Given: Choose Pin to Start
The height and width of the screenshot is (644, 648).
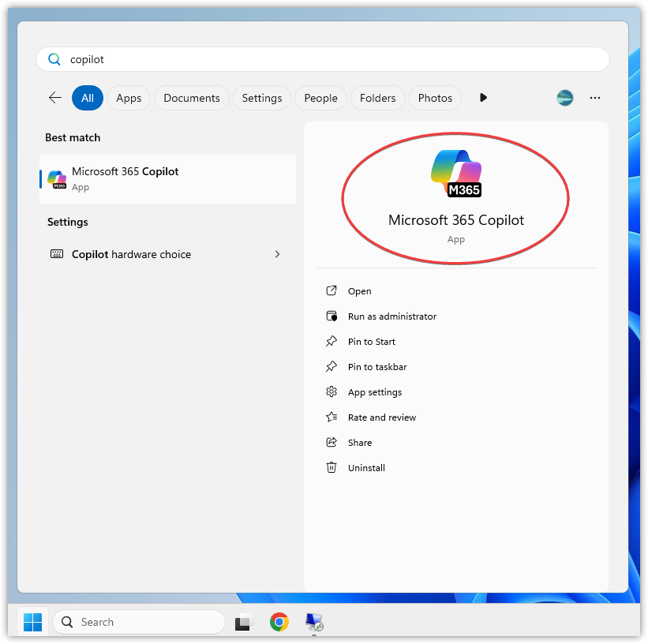Looking at the screenshot, I should click(372, 342).
